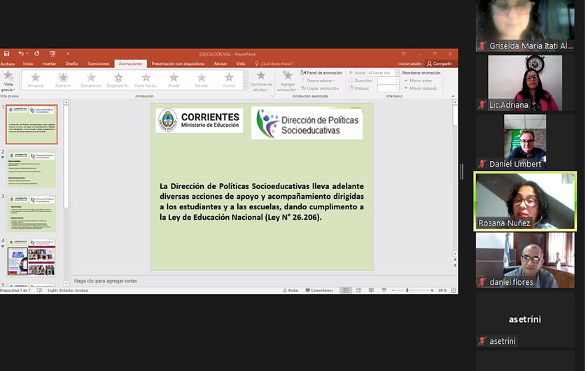Click the Daniel Umbert video tile
The height and width of the screenshot is (371, 588).
(x=525, y=141)
